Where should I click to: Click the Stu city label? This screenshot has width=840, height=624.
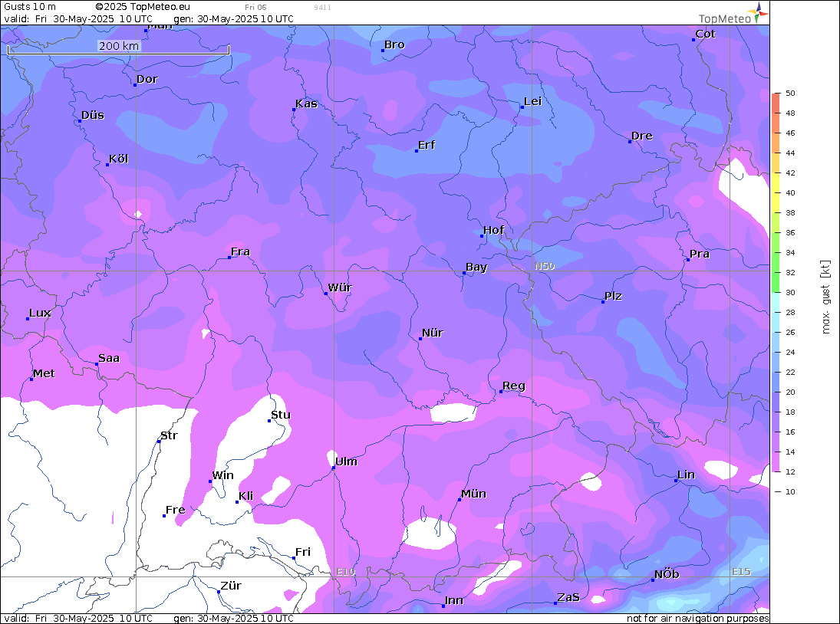(281, 415)
